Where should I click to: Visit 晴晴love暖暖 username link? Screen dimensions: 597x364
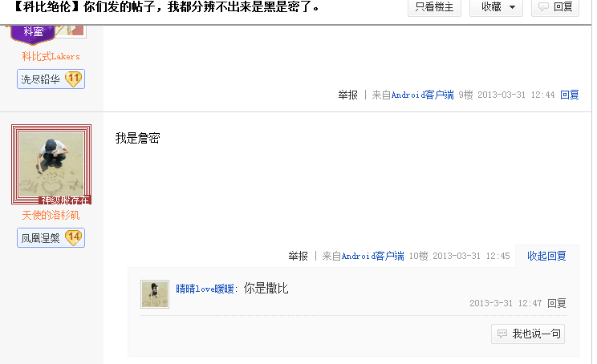point(205,289)
